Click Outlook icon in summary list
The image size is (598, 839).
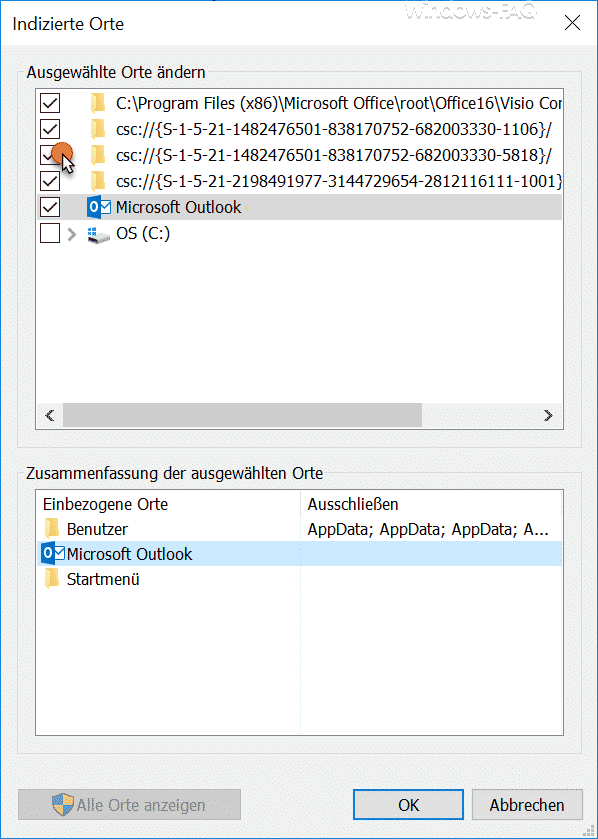point(52,554)
